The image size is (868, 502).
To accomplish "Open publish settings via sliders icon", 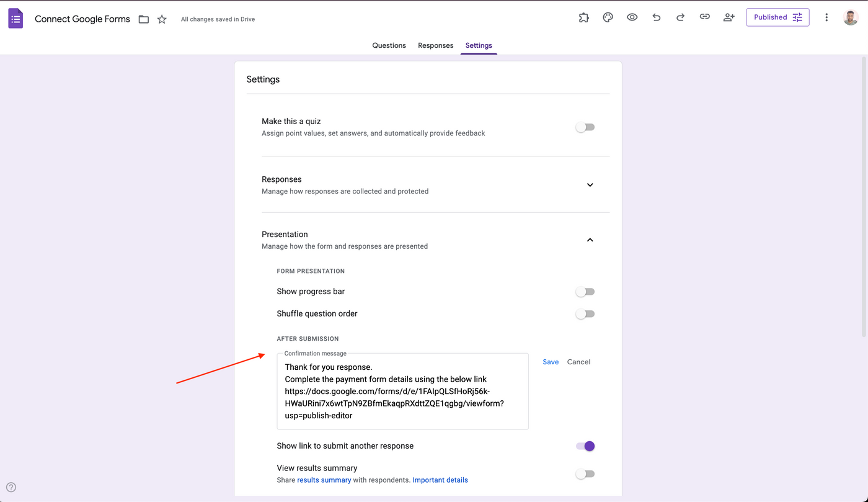I will pyautogui.click(x=797, y=17).
